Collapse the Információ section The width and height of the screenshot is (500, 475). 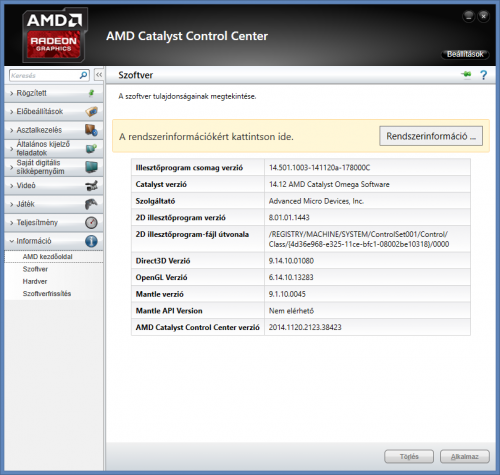coord(53,241)
